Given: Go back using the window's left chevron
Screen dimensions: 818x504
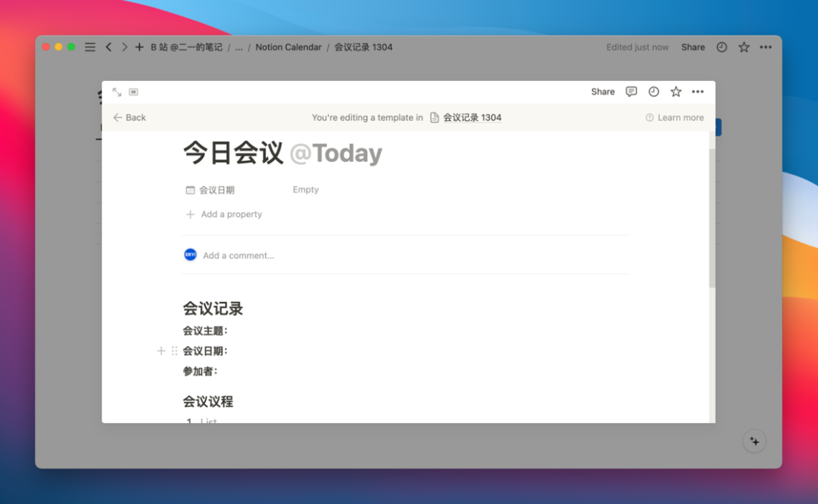Looking at the screenshot, I should (108, 47).
